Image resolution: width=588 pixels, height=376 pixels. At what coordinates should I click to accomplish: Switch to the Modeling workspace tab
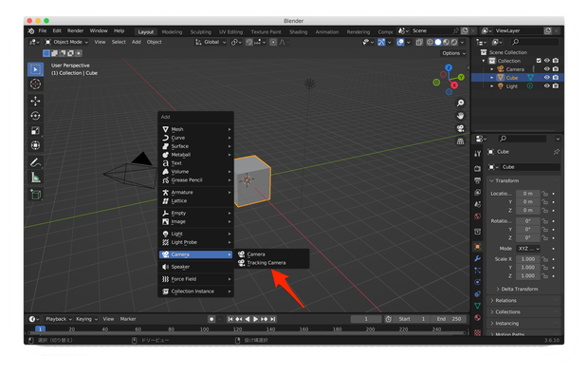[x=172, y=32]
